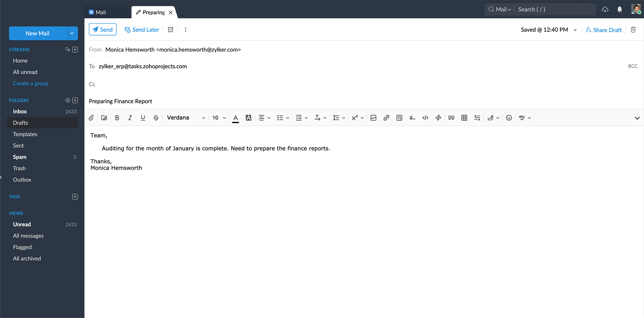Expand the formatting toolbar chevron
644x318 pixels.
click(x=637, y=118)
